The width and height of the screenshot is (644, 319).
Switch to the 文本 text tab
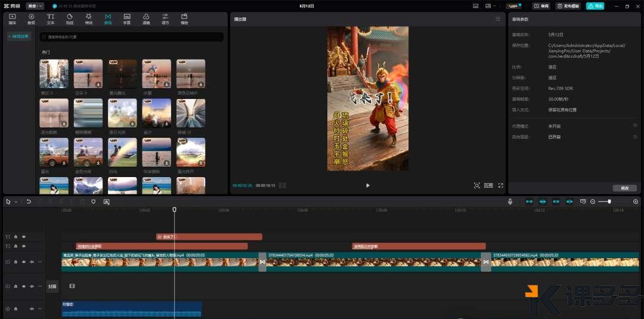pos(51,19)
